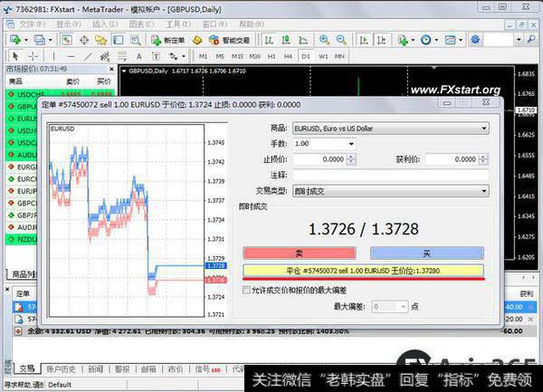This screenshot has width=543, height=392.
Task: Click the 新定单 new order button
Action: click(x=168, y=40)
